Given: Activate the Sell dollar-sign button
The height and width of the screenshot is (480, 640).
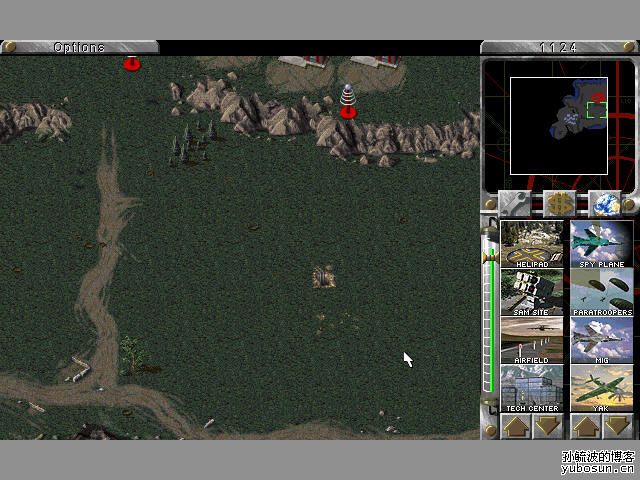Looking at the screenshot, I should [x=560, y=203].
